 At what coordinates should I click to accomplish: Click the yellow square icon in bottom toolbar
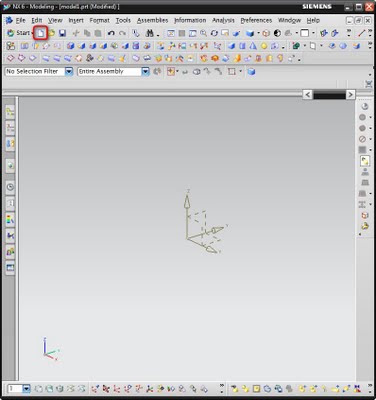pyautogui.click(x=256, y=389)
